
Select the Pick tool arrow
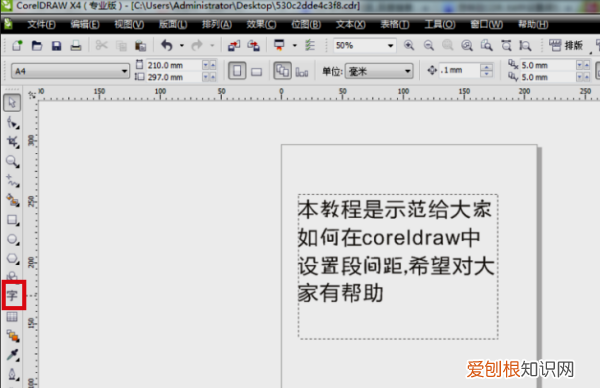click(x=12, y=103)
